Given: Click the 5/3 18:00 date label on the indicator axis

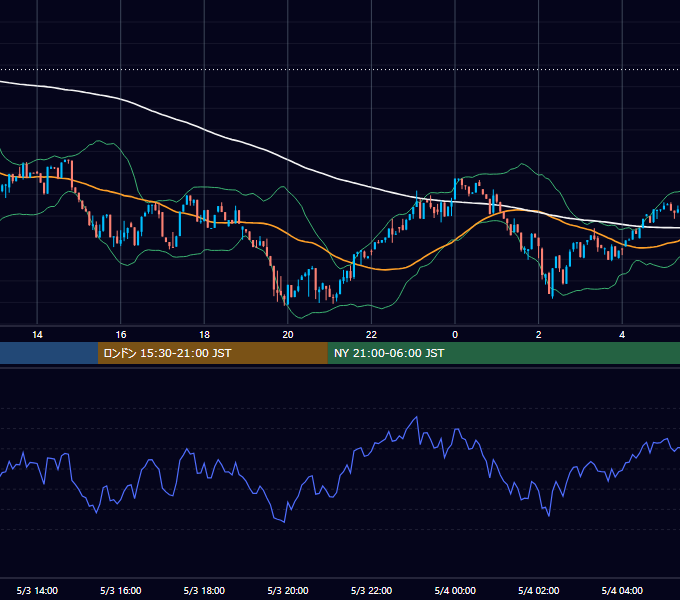Looking at the screenshot, I should (x=204, y=590).
